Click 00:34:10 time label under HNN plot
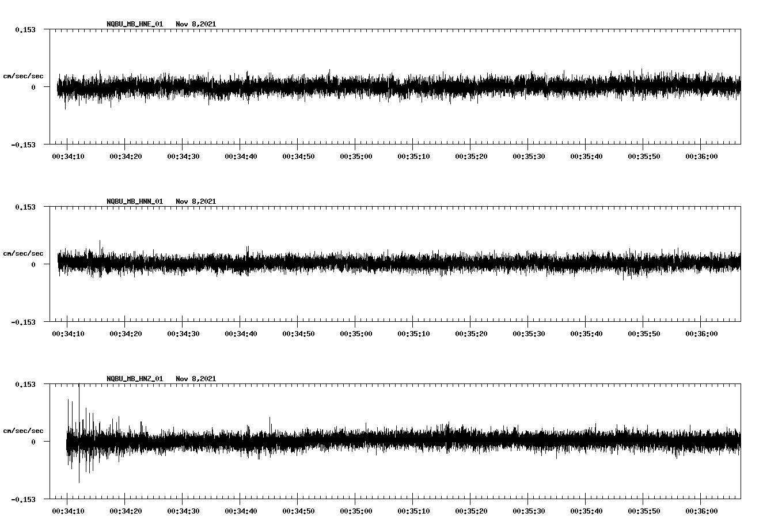 click(68, 334)
